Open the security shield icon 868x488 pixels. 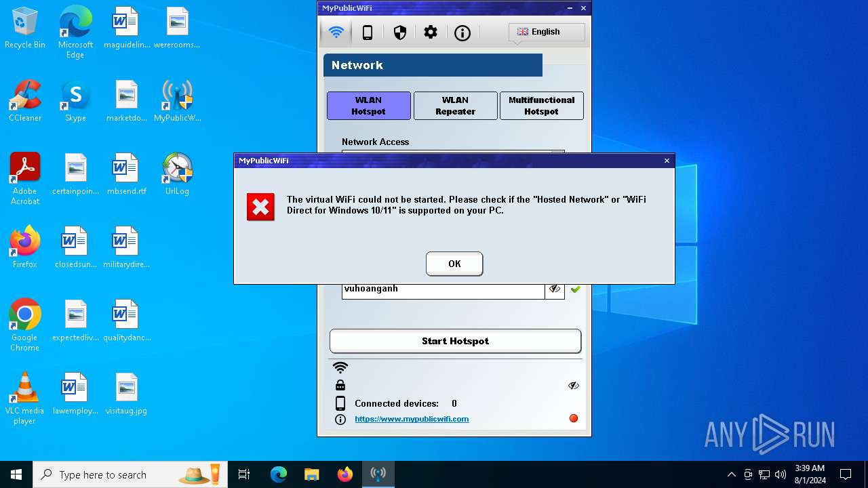click(400, 33)
